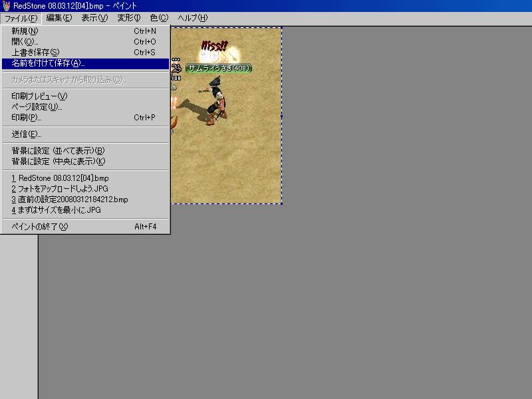Image resolution: width=532 pixels, height=399 pixels.
Task: Open the ヘルプ(H) menu
Action: coord(192,18)
